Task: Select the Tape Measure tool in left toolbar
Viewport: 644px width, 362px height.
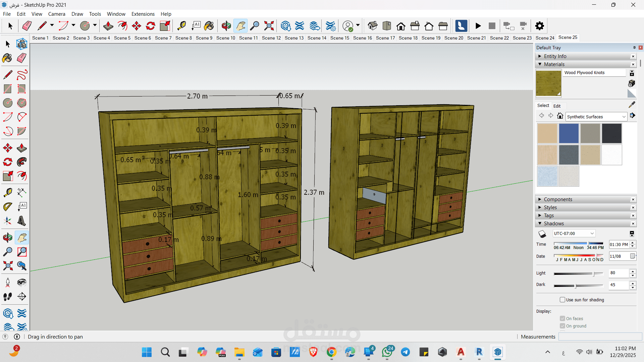Action: (8, 192)
